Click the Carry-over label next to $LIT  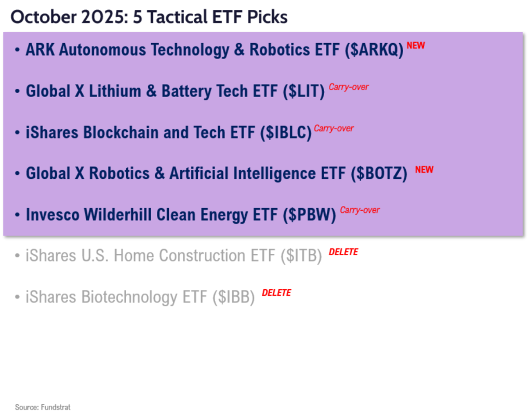349,87
